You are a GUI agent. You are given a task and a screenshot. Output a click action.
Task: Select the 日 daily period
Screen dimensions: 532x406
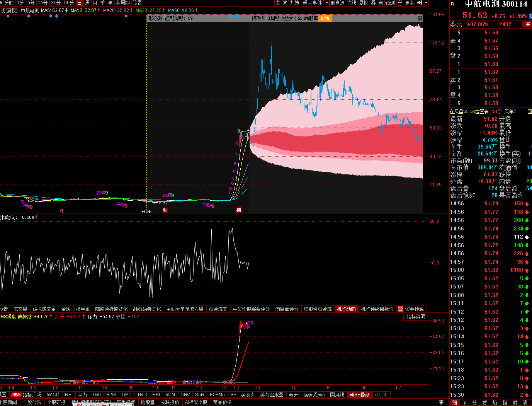pos(80,3)
